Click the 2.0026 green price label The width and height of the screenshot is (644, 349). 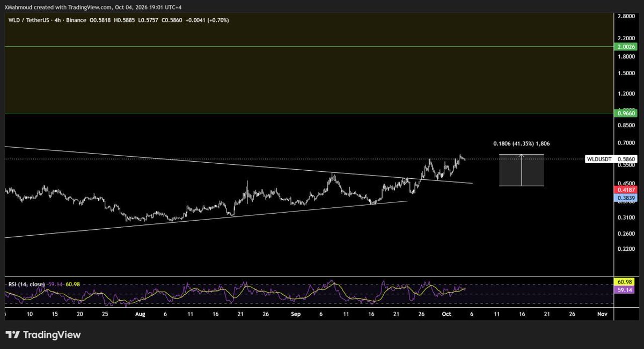click(x=625, y=47)
